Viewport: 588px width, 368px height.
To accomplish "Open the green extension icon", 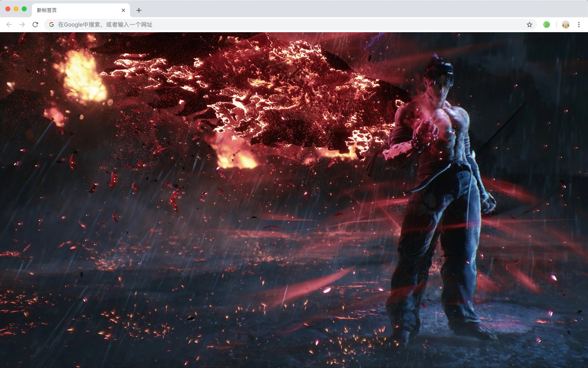I will click(x=547, y=24).
